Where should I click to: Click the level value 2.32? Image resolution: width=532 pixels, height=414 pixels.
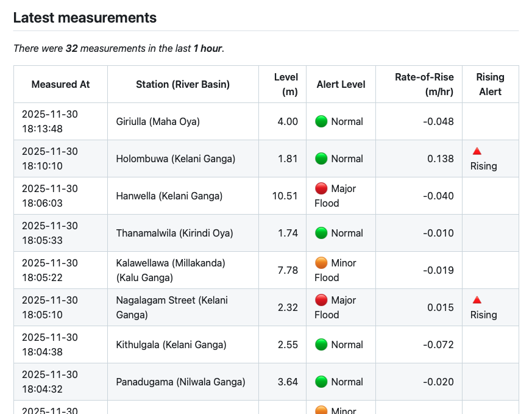point(288,307)
